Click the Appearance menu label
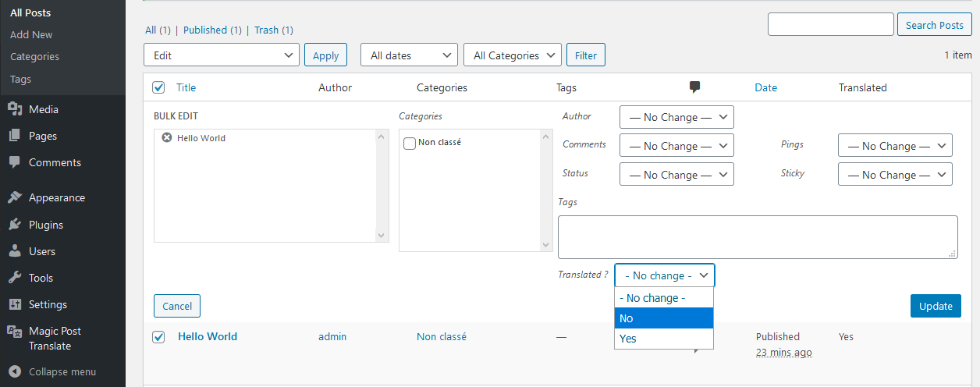The image size is (980, 387). tap(57, 197)
